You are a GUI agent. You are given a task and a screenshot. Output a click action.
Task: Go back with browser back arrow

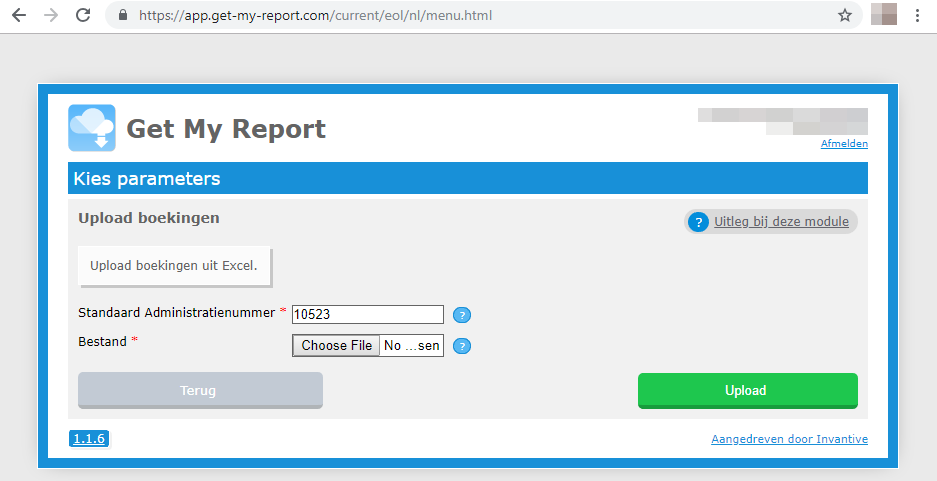(x=19, y=16)
